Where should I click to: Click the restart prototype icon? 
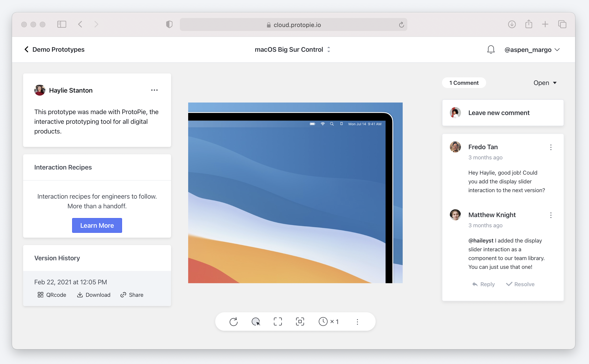pos(233,322)
